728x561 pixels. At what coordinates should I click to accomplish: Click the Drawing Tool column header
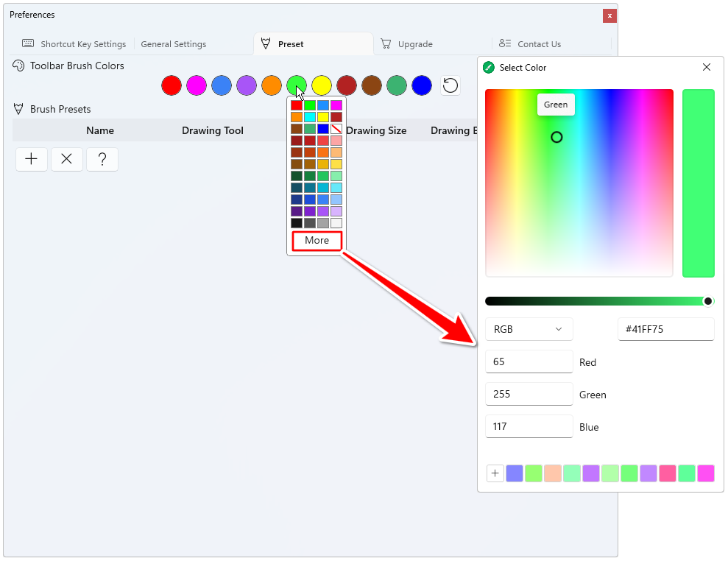213,130
